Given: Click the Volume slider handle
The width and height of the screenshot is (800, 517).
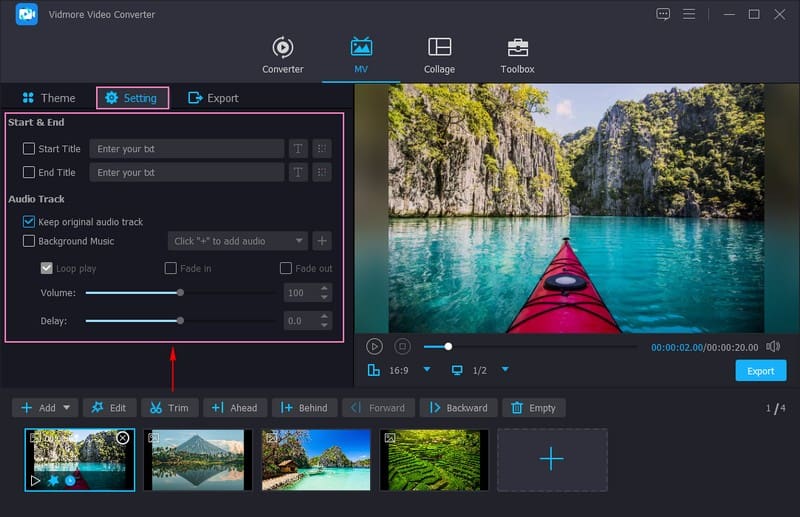Looking at the screenshot, I should tap(180, 293).
